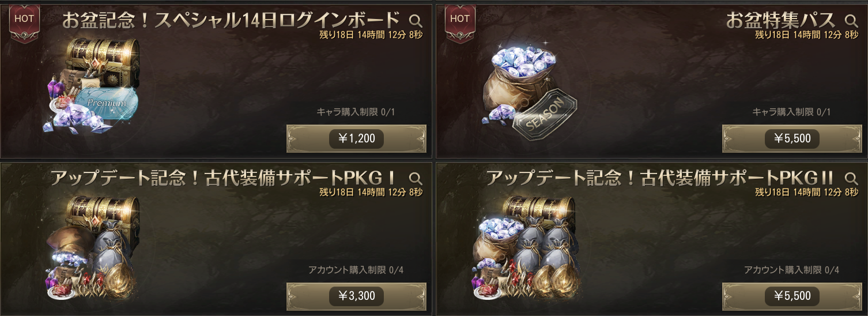Purchase お盆特集パス for ¥5,500

792,139
